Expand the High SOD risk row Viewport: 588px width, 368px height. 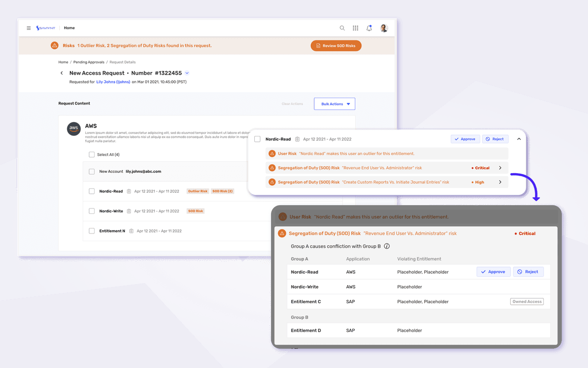click(500, 182)
